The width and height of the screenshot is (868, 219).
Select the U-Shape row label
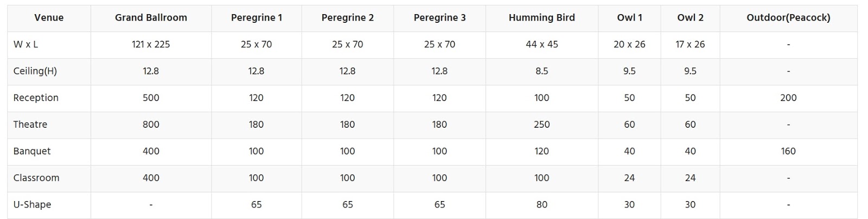(32, 204)
